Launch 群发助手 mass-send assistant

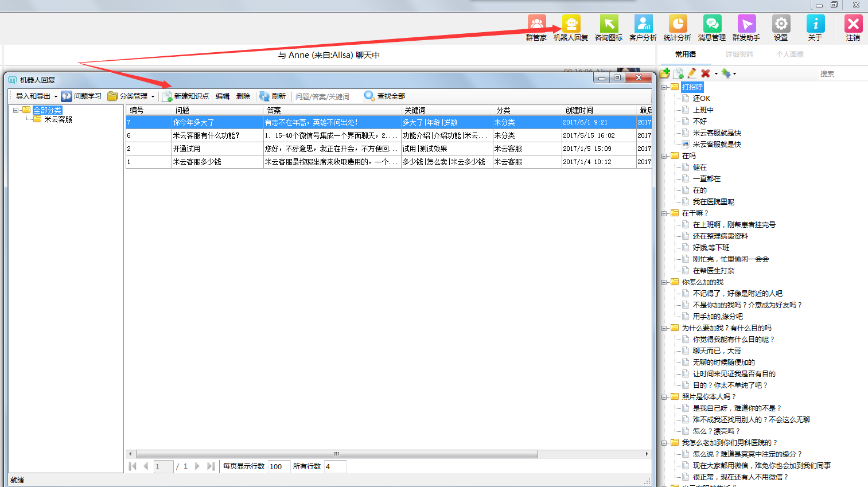pyautogui.click(x=746, y=28)
